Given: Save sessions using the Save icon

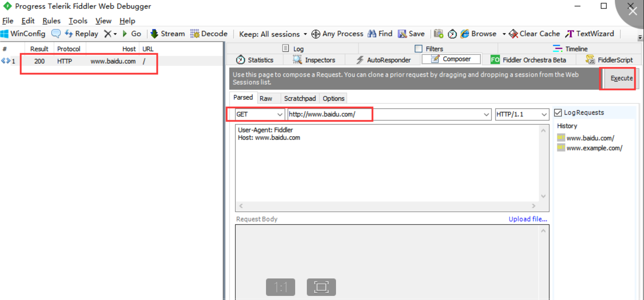Looking at the screenshot, I should click(411, 34).
